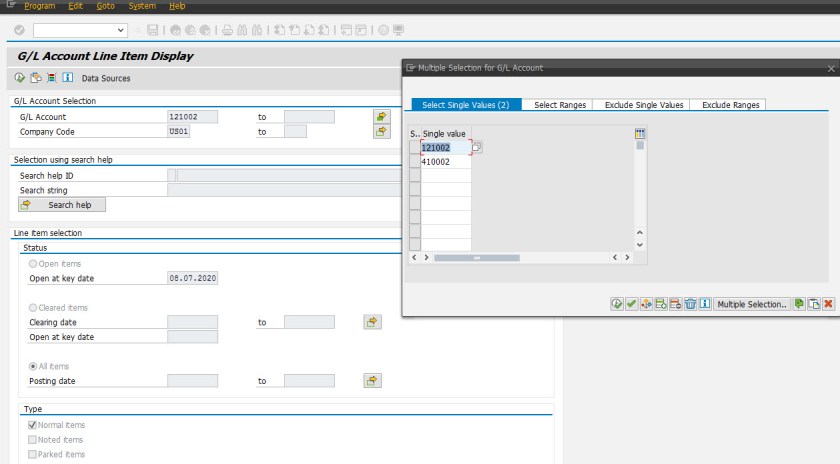The image size is (840, 464).
Task: Click Copy (execute) icon in dialog footer
Action: 617,304
